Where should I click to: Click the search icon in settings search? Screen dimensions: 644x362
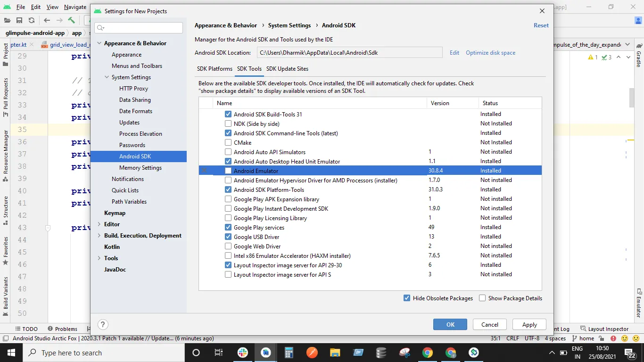100,28
